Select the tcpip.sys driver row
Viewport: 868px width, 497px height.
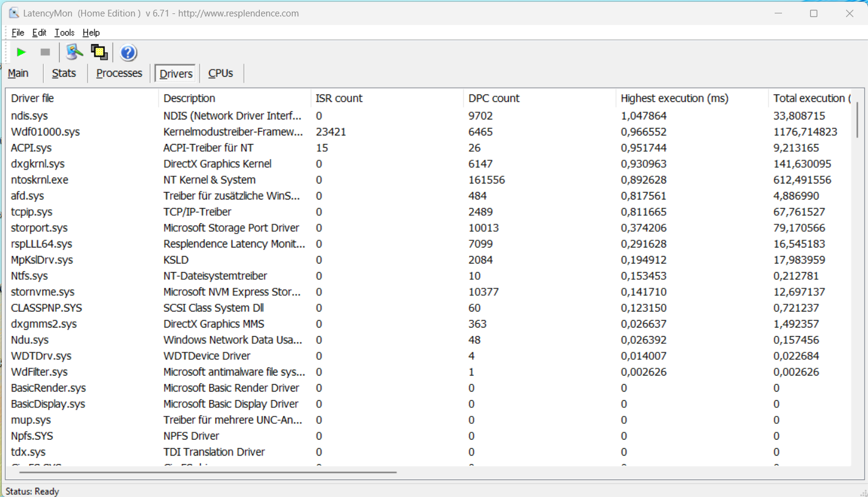428,212
